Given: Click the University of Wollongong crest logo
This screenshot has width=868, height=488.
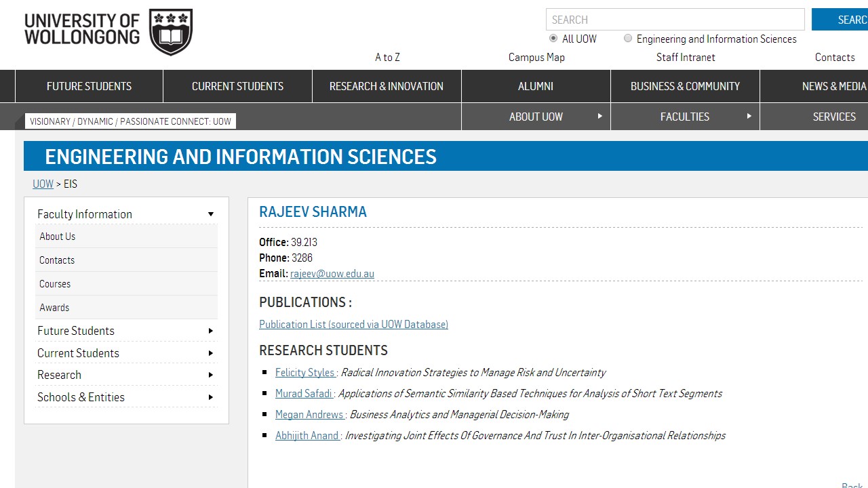Looking at the screenshot, I should [x=171, y=32].
